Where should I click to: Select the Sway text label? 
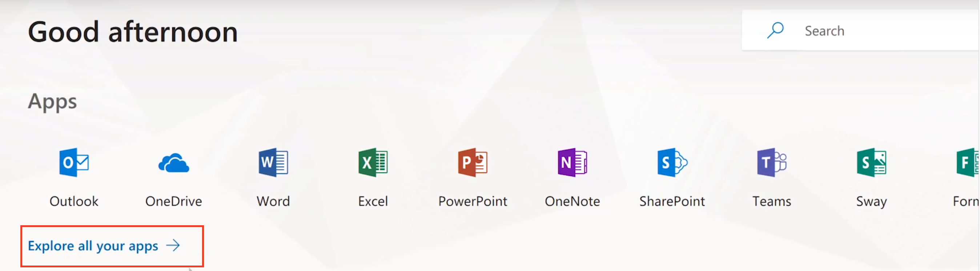[871, 202]
